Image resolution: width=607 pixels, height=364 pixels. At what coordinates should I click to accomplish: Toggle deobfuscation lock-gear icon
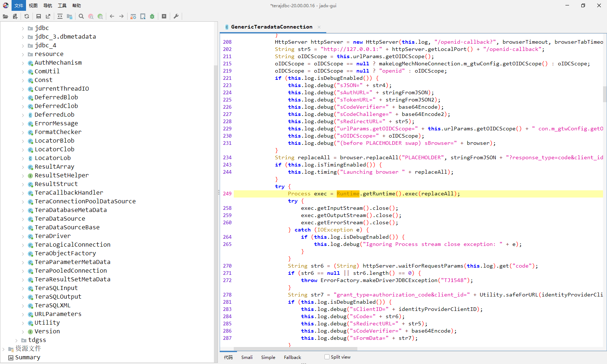[133, 16]
